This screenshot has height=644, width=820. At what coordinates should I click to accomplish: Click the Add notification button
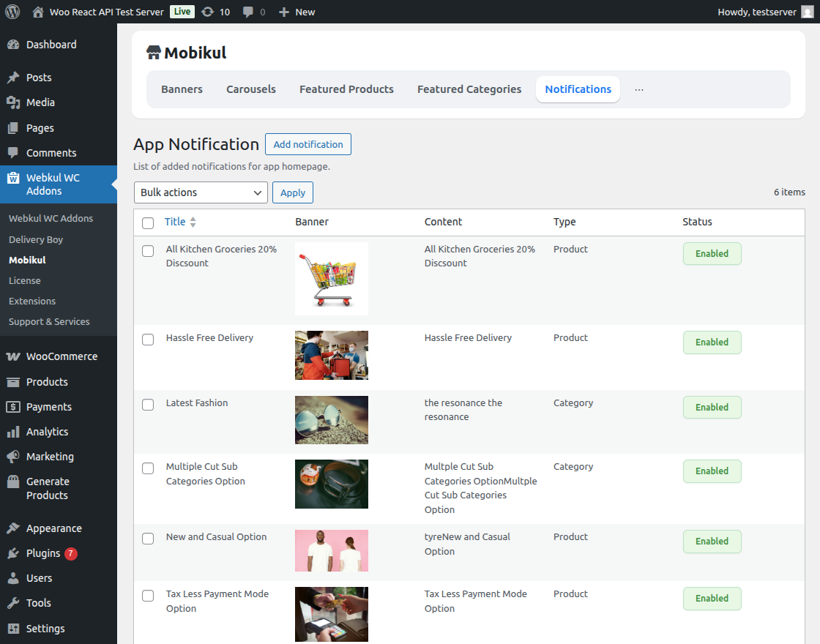[307, 144]
